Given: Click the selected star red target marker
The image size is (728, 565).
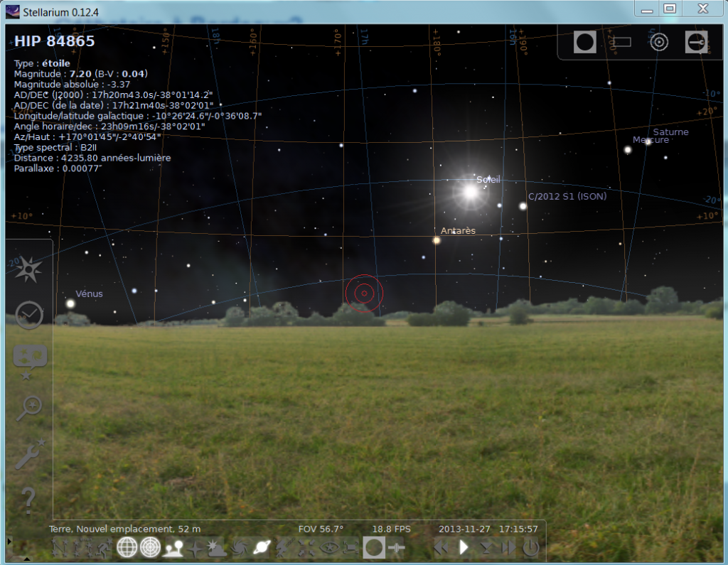Looking at the screenshot, I should click(x=365, y=293).
